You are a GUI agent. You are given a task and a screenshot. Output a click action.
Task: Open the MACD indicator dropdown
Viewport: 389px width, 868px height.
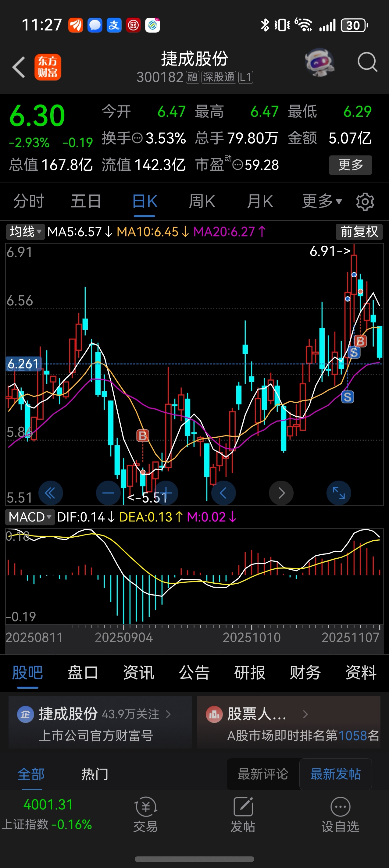pos(30,517)
